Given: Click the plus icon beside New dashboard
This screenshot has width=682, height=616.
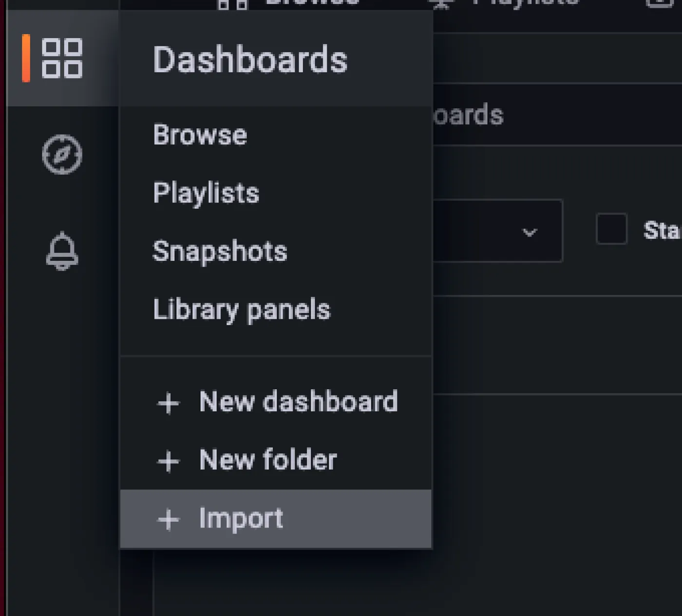Looking at the screenshot, I should pyautogui.click(x=169, y=403).
